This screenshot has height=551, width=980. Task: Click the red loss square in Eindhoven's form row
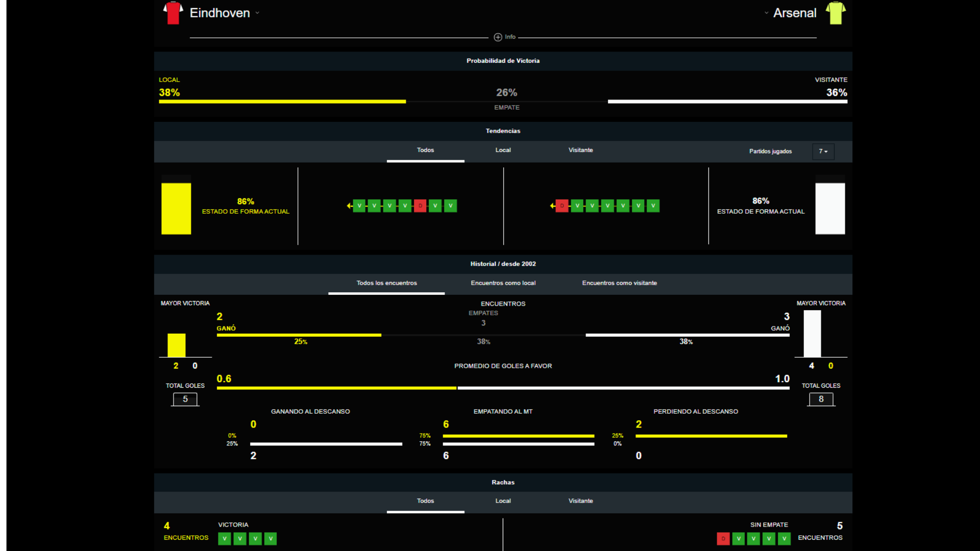coord(420,206)
